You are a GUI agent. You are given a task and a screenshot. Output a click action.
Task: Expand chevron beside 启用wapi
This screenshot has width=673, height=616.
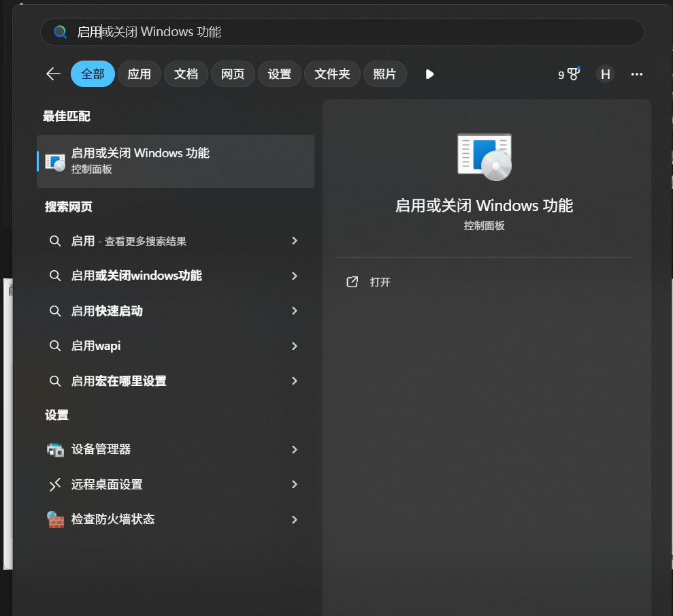click(295, 346)
